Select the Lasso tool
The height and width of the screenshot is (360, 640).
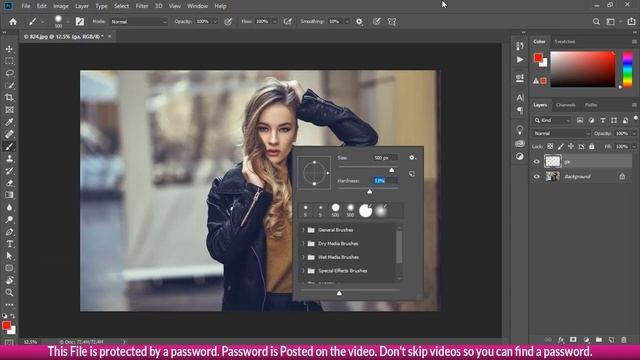(9, 73)
